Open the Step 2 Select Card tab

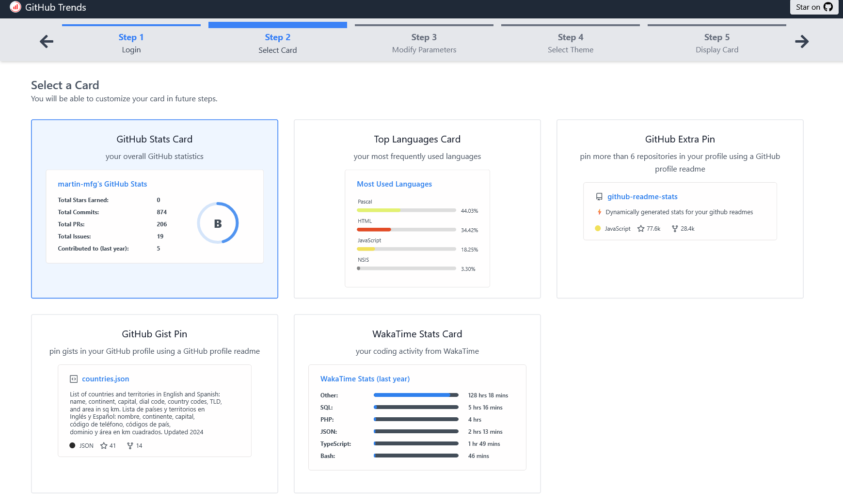tap(278, 40)
